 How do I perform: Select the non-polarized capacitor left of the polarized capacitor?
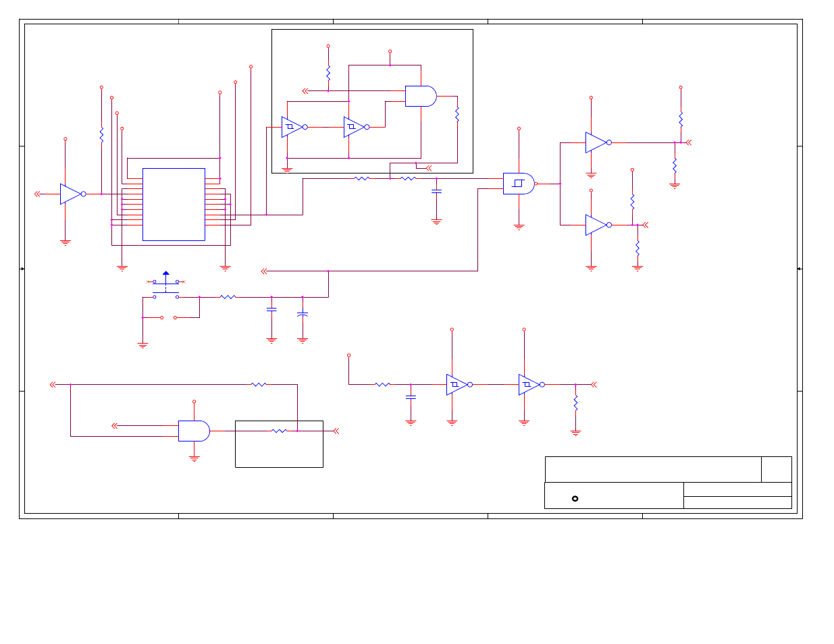[271, 309]
